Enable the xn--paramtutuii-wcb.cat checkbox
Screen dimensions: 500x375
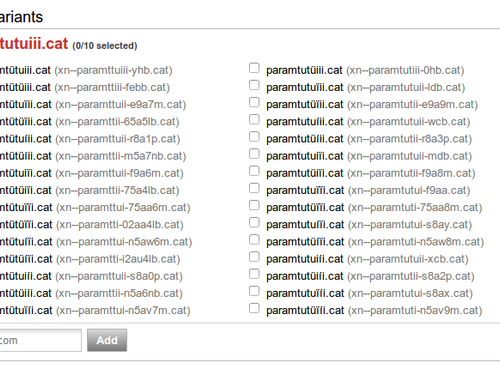(254, 119)
